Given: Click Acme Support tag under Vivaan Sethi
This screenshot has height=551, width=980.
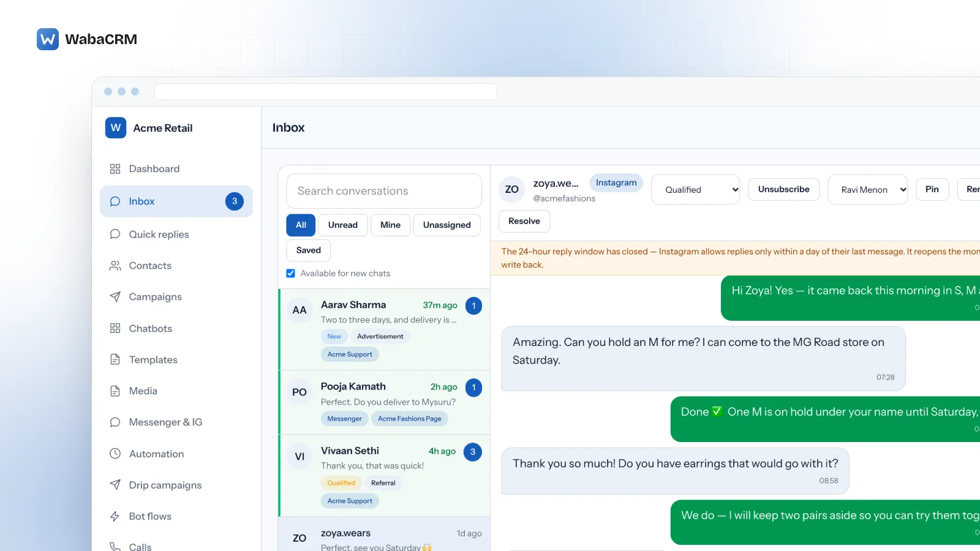Looking at the screenshot, I should 350,501.
